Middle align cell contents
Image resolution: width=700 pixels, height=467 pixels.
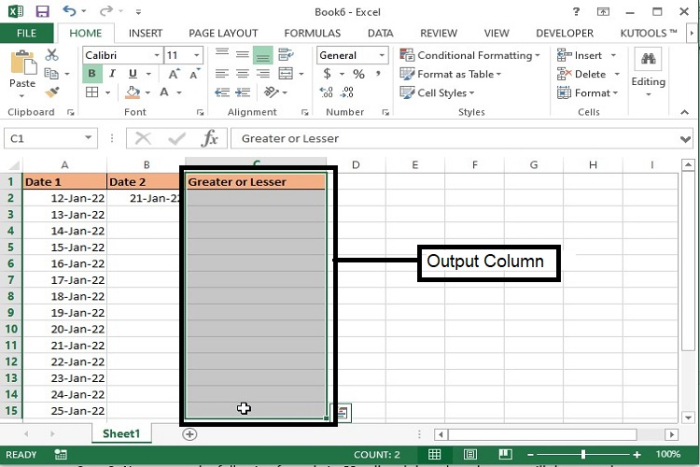pos(242,55)
